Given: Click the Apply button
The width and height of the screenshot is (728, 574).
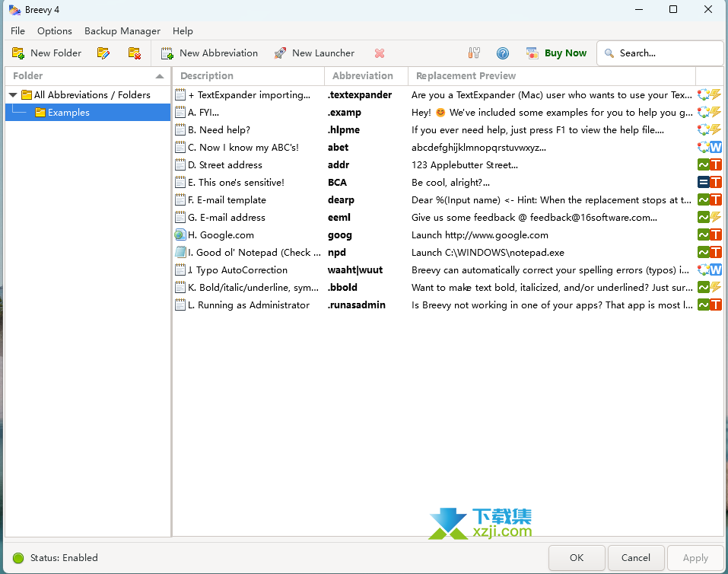Looking at the screenshot, I should (695, 558).
